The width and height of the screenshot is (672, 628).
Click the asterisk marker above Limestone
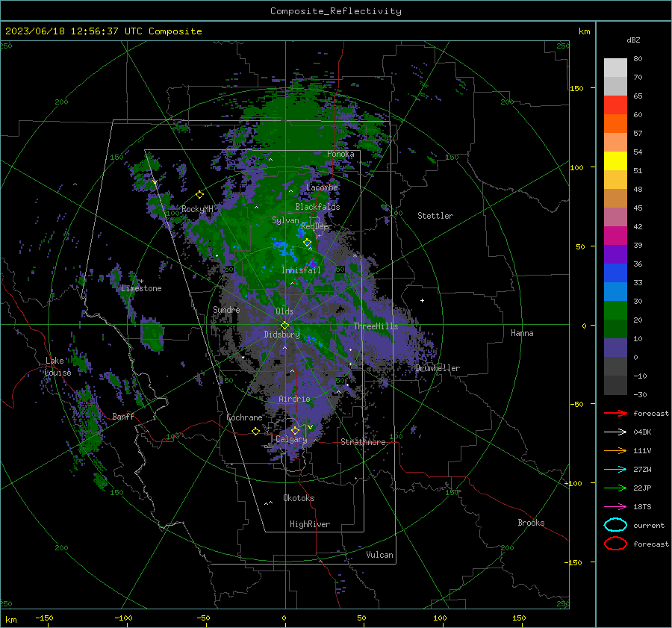(141, 282)
